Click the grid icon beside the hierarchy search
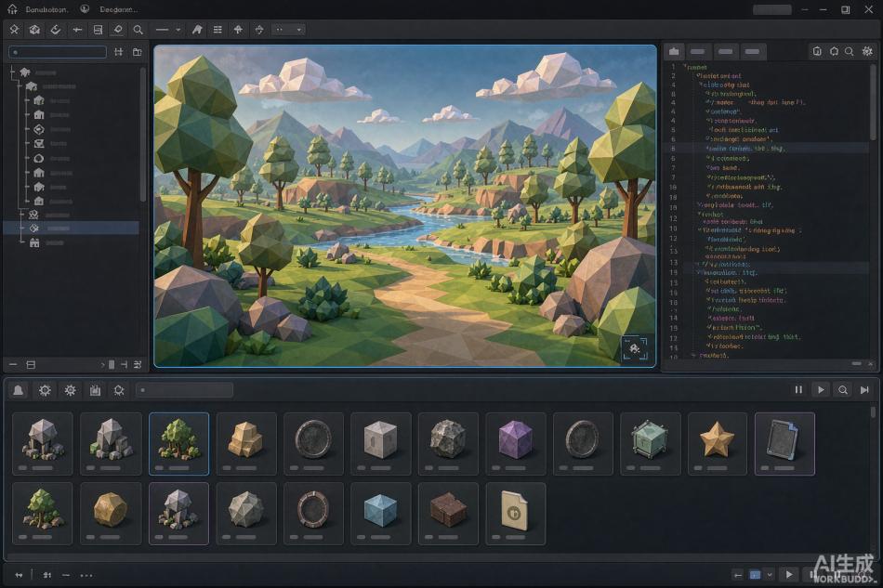 click(x=119, y=52)
